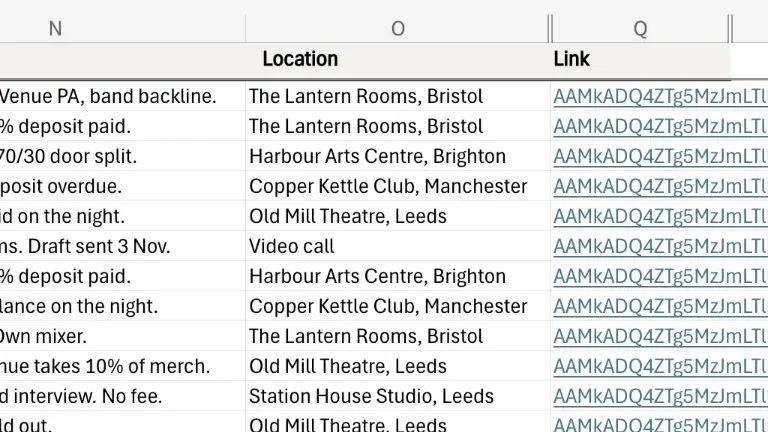
Task: Open link in Video call row
Action: 660,246
